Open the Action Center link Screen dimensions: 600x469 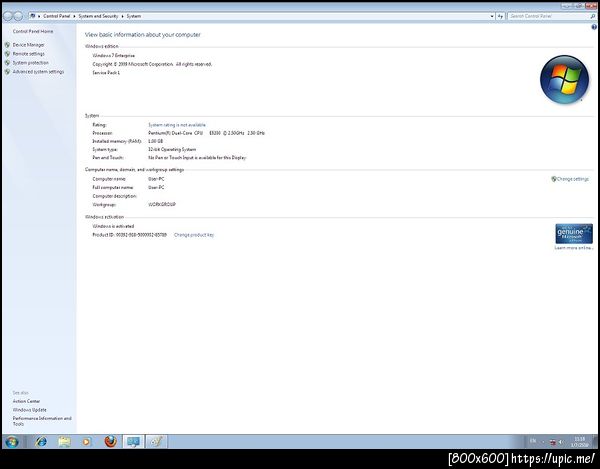click(x=26, y=401)
